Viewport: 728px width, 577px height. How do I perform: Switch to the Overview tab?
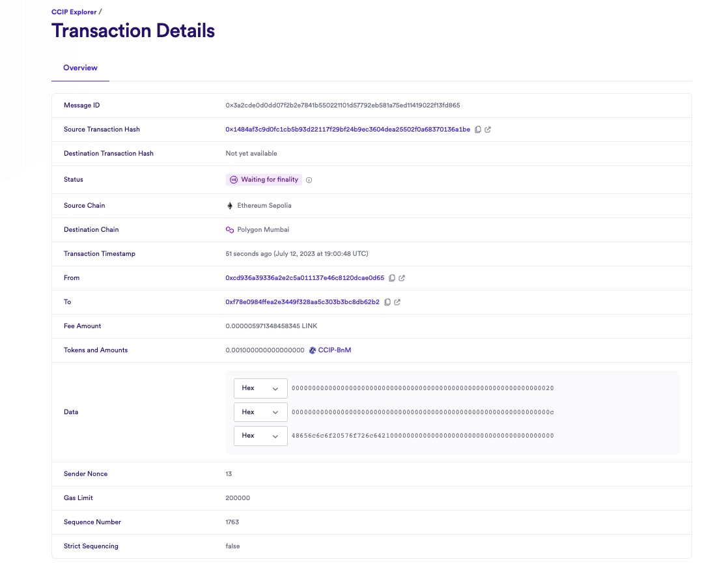tap(80, 68)
